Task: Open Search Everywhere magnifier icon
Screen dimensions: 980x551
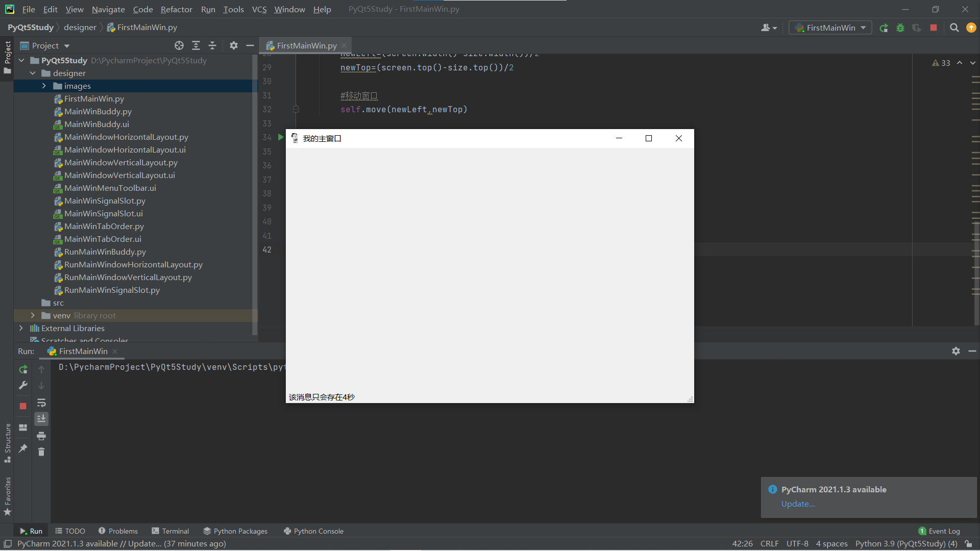Action: 954,28
